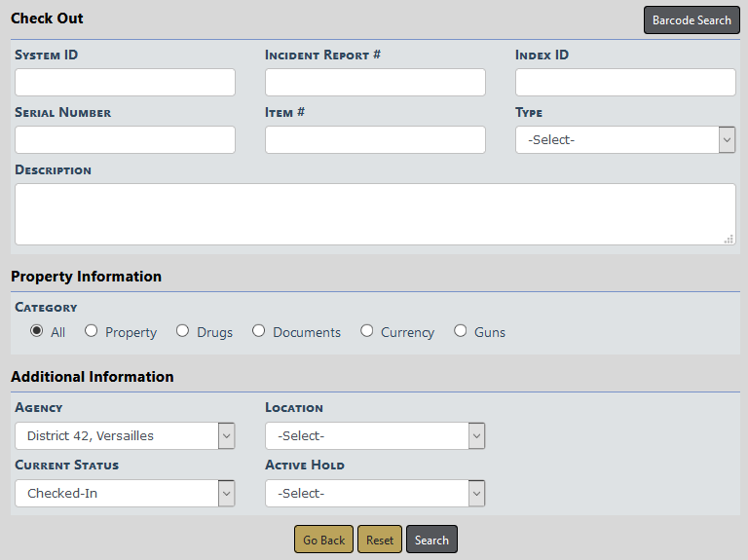Click the Item # input box
The width and height of the screenshot is (748, 560).
(375, 140)
